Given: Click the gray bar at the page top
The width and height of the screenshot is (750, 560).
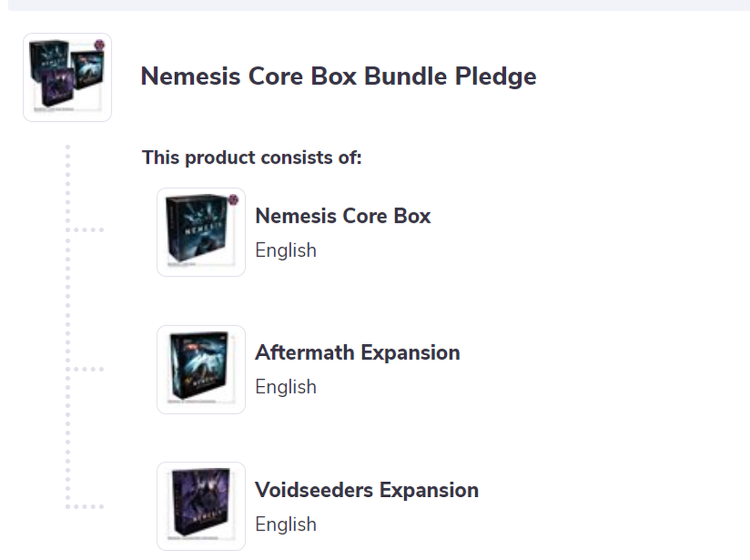Looking at the screenshot, I should (379, 5).
